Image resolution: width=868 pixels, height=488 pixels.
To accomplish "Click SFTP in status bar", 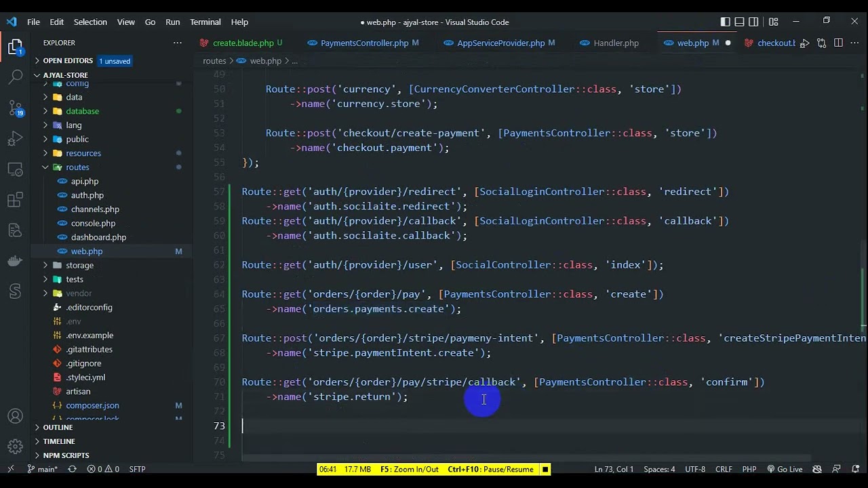I will click(x=137, y=469).
